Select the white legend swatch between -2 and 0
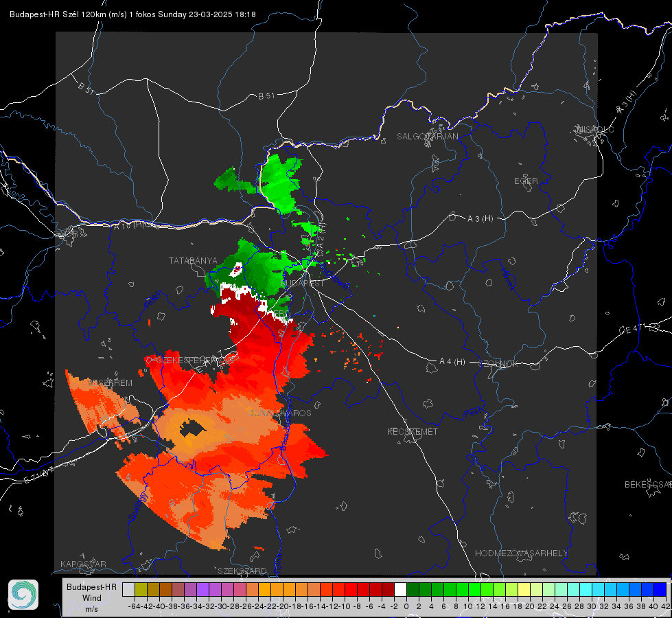Image resolution: width=672 pixels, height=618 pixels. tap(400, 590)
